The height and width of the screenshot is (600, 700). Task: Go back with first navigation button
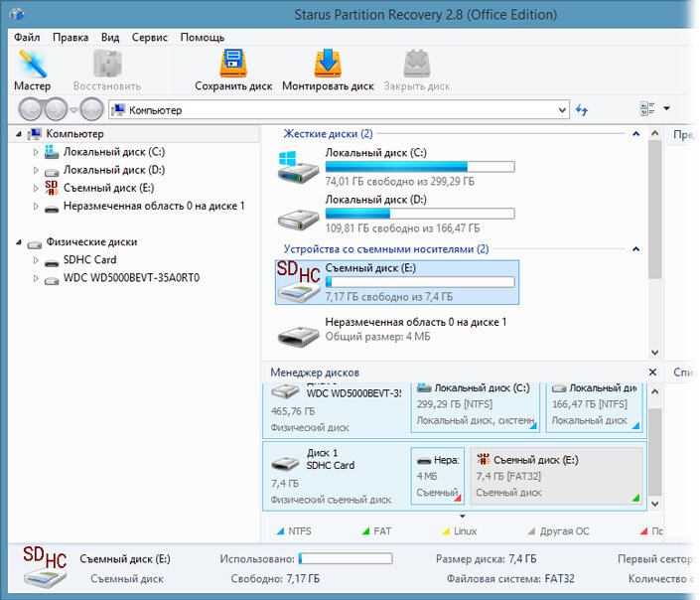pos(30,109)
